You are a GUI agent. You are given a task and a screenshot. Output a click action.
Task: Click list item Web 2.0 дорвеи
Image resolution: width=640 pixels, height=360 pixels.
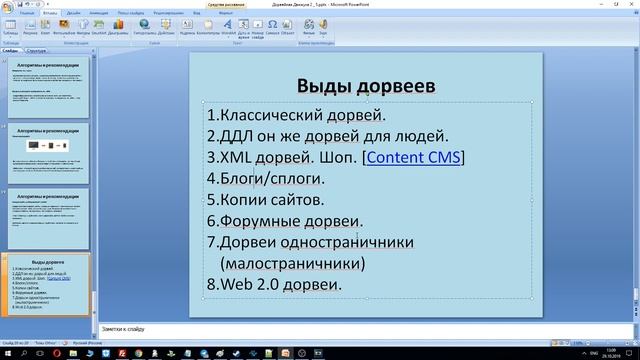tap(274, 284)
